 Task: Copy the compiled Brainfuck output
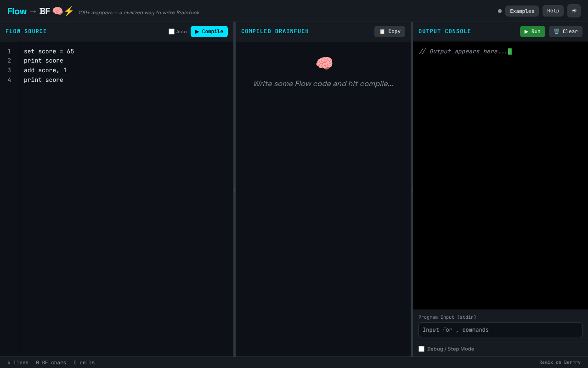390,31
